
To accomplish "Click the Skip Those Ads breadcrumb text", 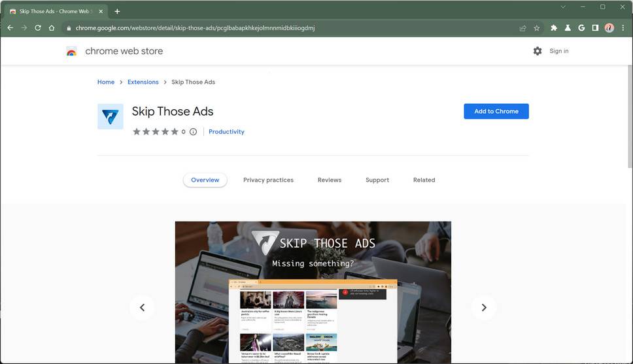I will [193, 82].
